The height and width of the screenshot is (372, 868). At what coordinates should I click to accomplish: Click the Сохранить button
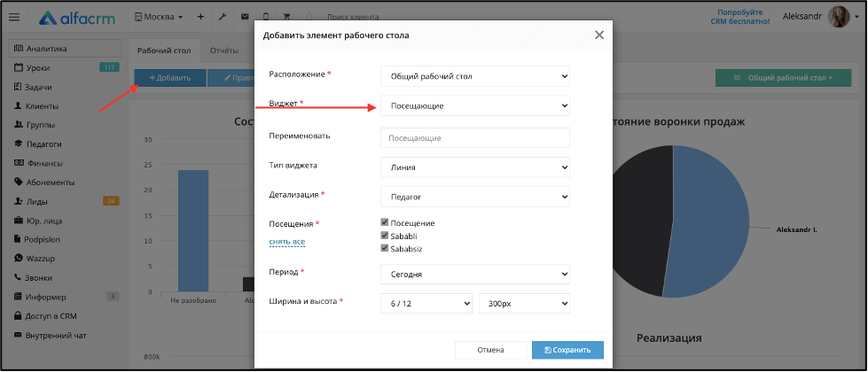pos(567,350)
